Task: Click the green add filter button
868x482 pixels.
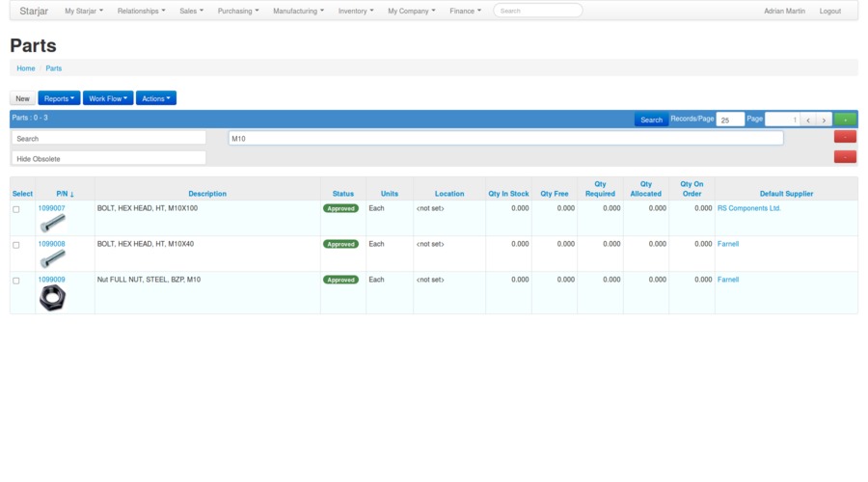Action: (845, 120)
